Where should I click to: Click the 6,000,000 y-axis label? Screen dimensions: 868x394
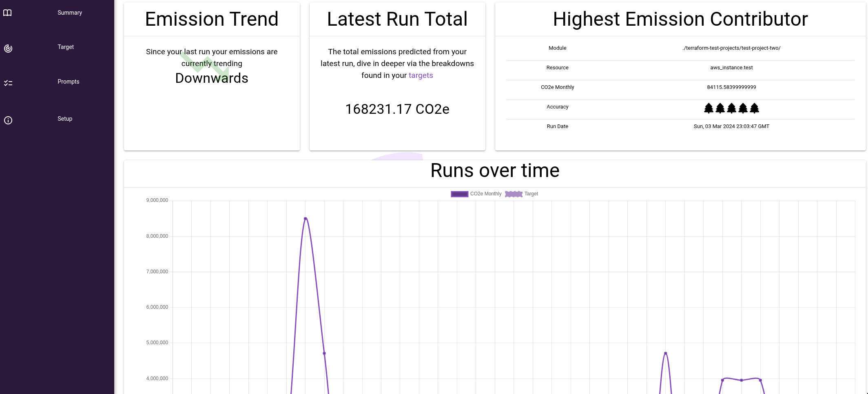pos(157,307)
